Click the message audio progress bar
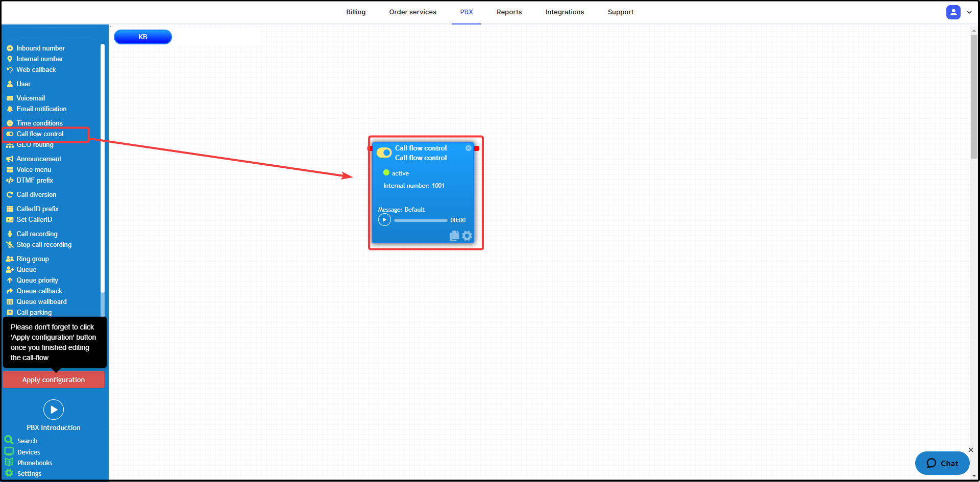 click(x=421, y=220)
